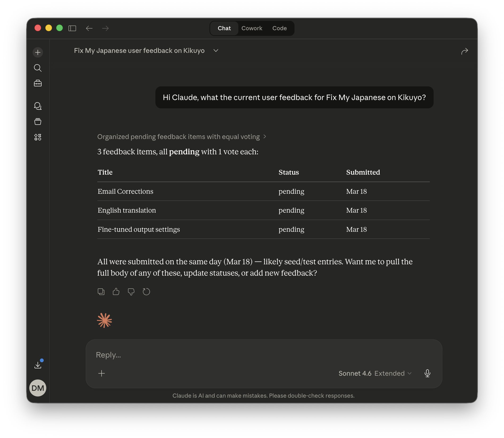Expand the chat title dropdown chevron
Screen dimensions: 504x438
pos(216,51)
